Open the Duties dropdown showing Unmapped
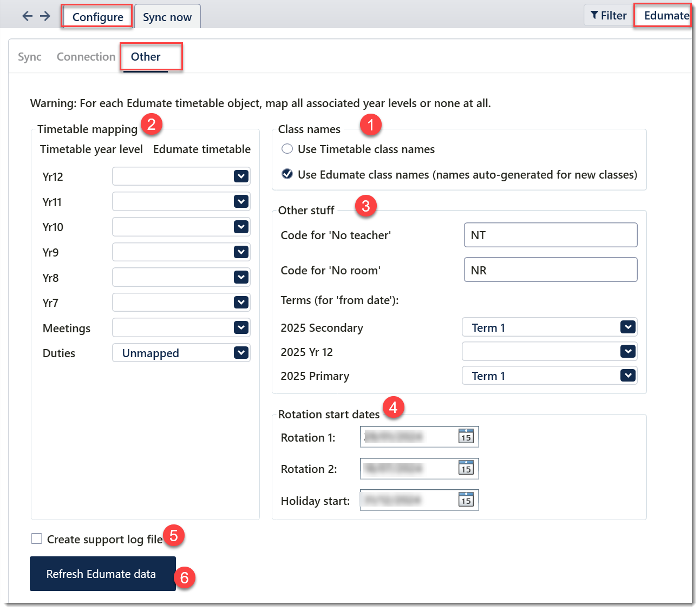The width and height of the screenshot is (700, 611). point(181,353)
